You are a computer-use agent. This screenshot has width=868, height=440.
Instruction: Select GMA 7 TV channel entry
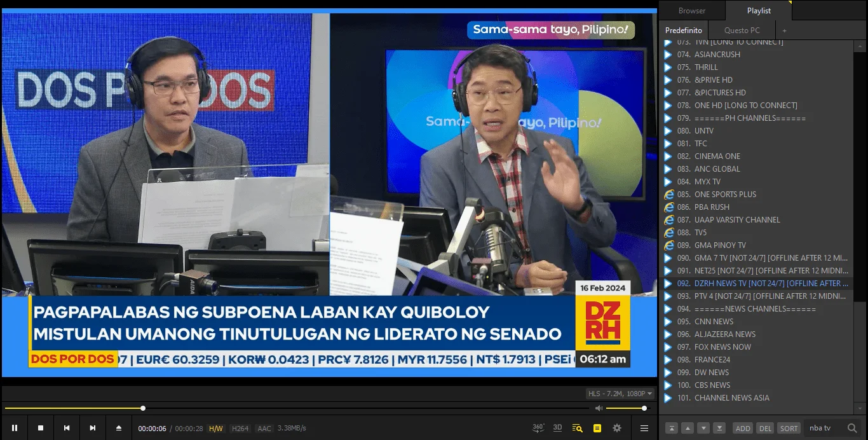tap(757, 258)
